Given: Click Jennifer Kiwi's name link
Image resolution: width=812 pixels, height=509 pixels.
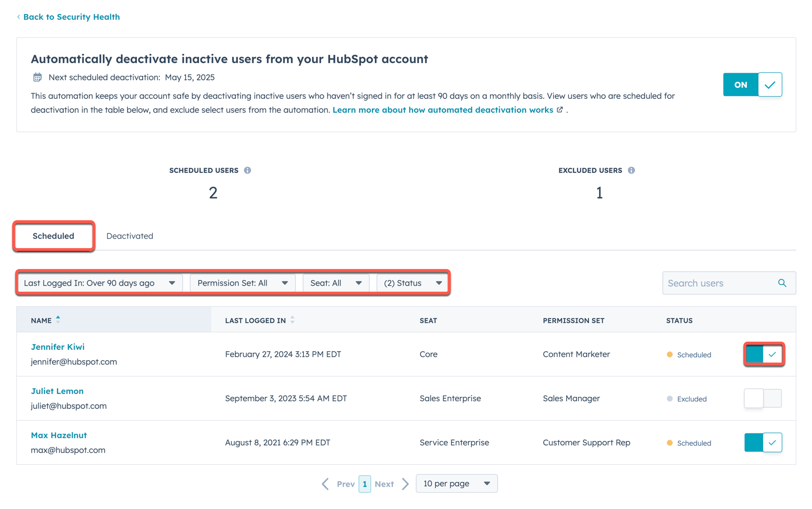Looking at the screenshot, I should [58, 347].
